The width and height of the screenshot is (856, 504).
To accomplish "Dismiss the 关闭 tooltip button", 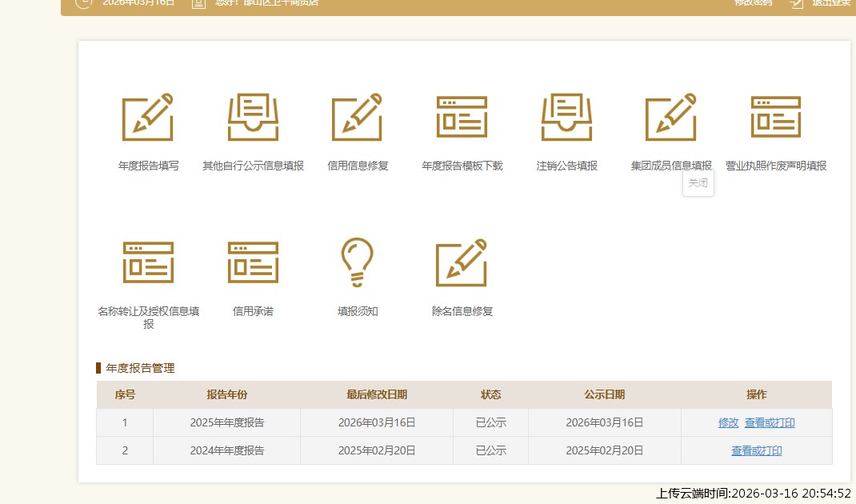I will [698, 183].
